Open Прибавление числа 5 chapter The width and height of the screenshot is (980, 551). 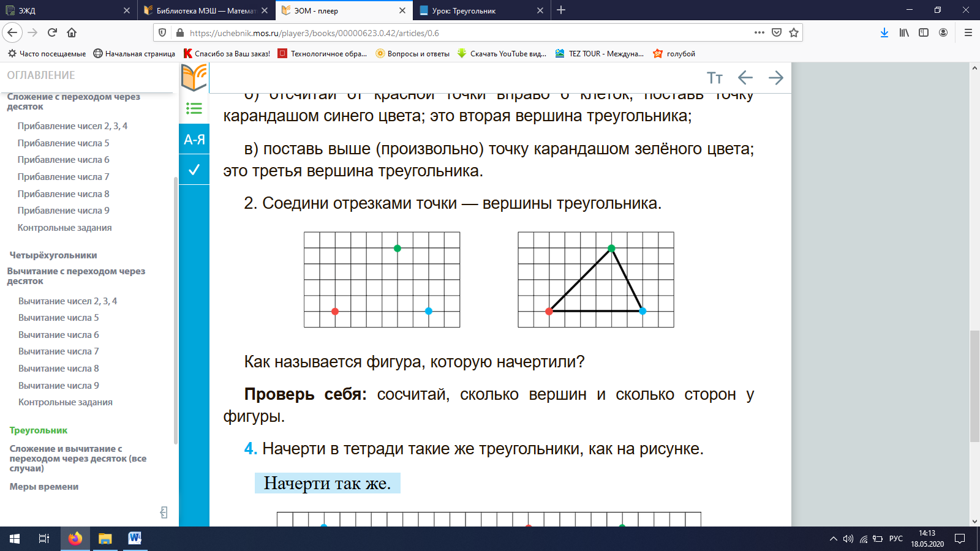(x=63, y=143)
